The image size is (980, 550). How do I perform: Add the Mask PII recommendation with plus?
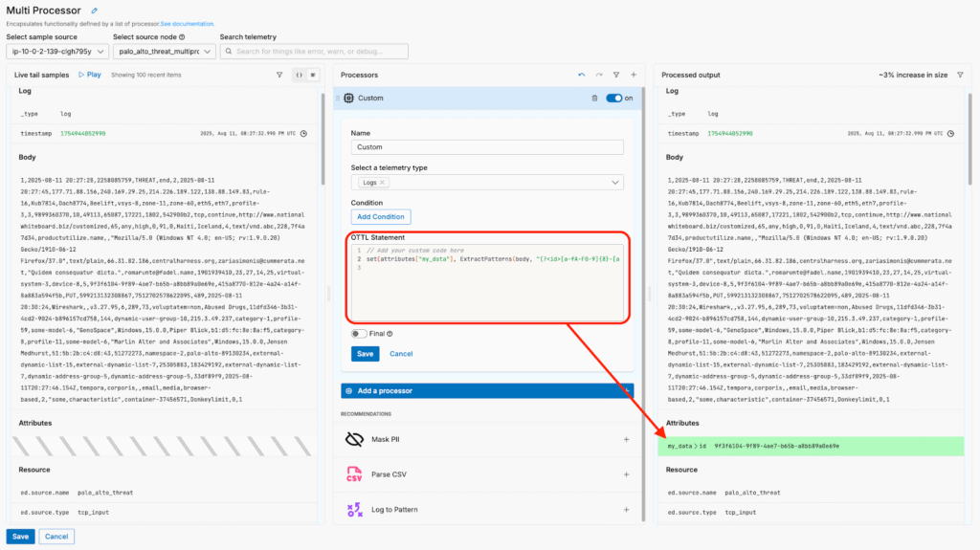626,439
